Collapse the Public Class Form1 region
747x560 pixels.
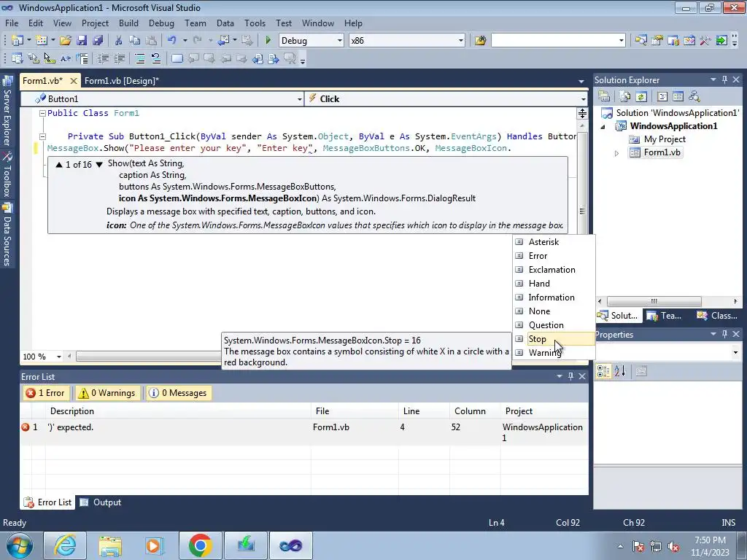pos(42,113)
